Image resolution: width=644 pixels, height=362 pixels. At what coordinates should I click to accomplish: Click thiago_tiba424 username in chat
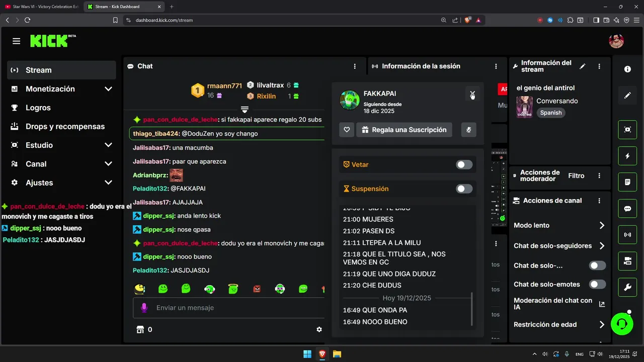pos(155,134)
